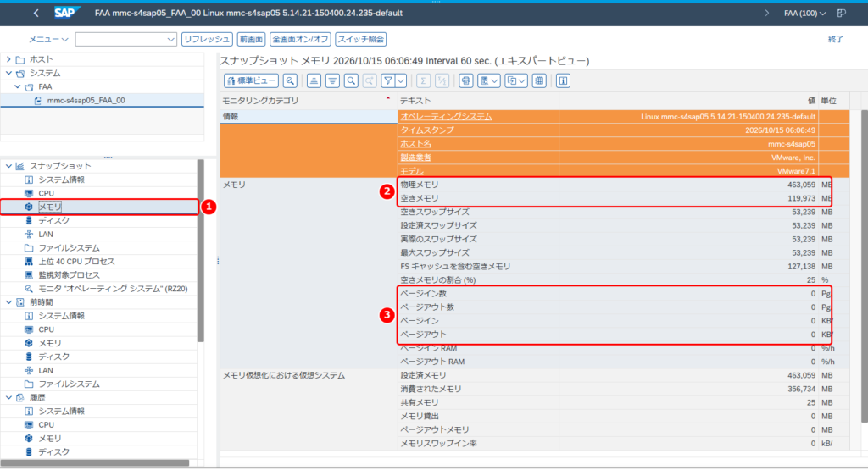The height and width of the screenshot is (470, 868).
Task: Select メモリ under 前時間
Action: pyautogui.click(x=50, y=343)
